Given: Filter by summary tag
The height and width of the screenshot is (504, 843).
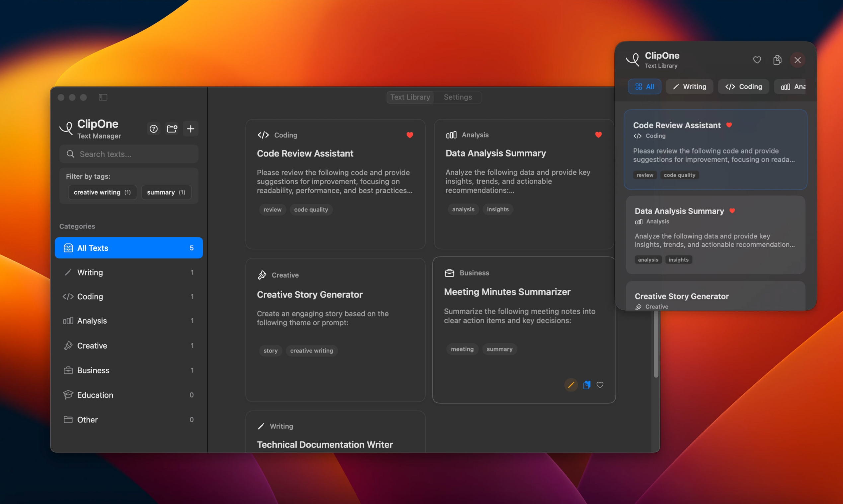Looking at the screenshot, I should pyautogui.click(x=166, y=192).
